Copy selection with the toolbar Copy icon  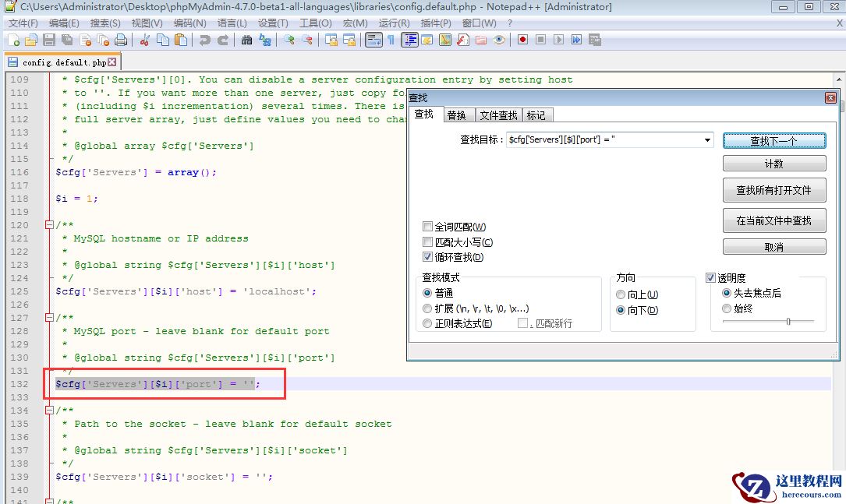[x=162, y=40]
